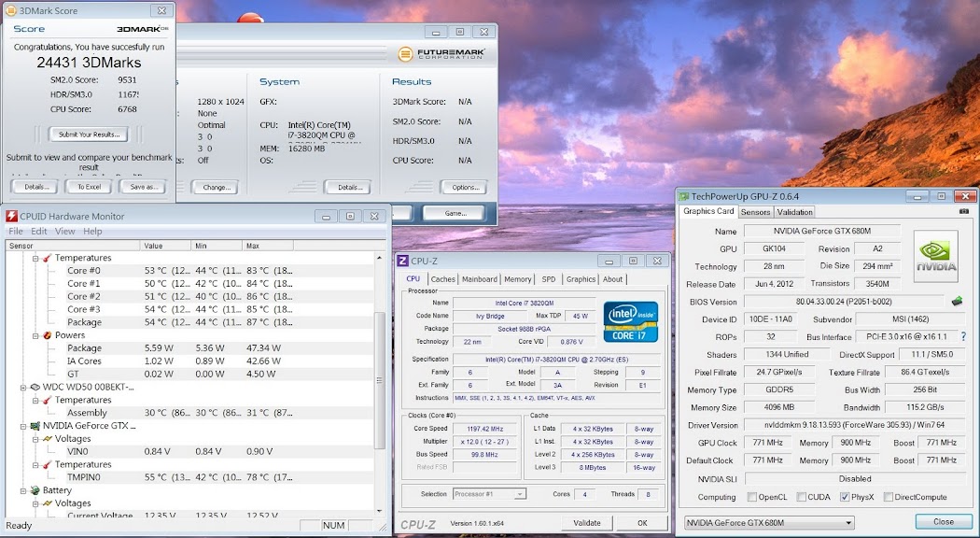This screenshot has height=538, width=980.
Task: Click the Hardware Monitor vertical scrollbar thumb
Action: [379, 380]
